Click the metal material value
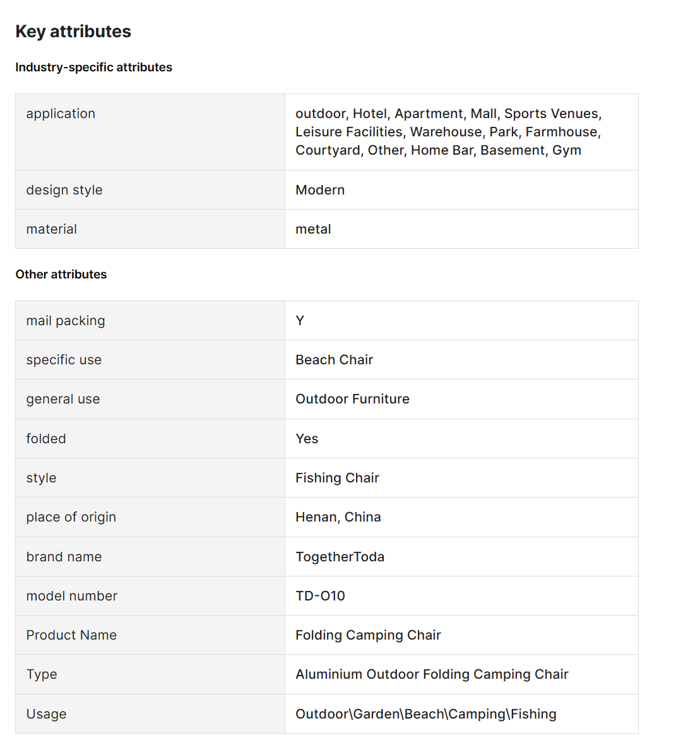Viewport: 700px width, 752px height. [313, 229]
